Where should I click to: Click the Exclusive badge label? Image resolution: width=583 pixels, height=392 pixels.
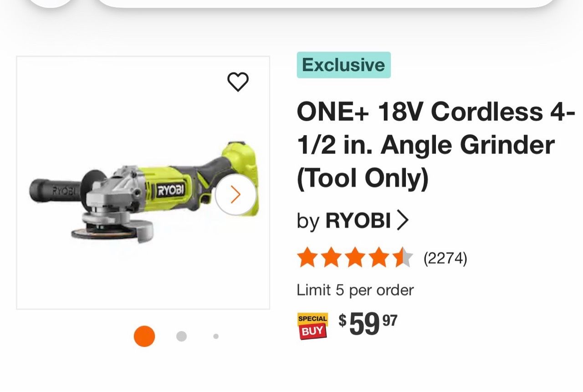[x=344, y=65]
